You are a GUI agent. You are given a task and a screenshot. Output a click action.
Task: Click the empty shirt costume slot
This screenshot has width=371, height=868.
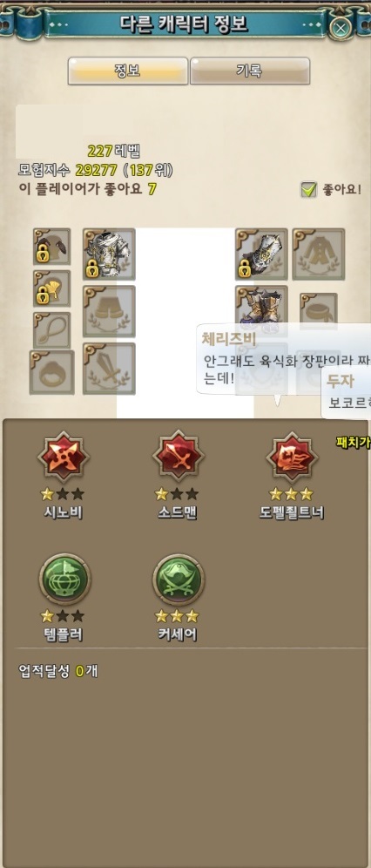tap(319, 254)
